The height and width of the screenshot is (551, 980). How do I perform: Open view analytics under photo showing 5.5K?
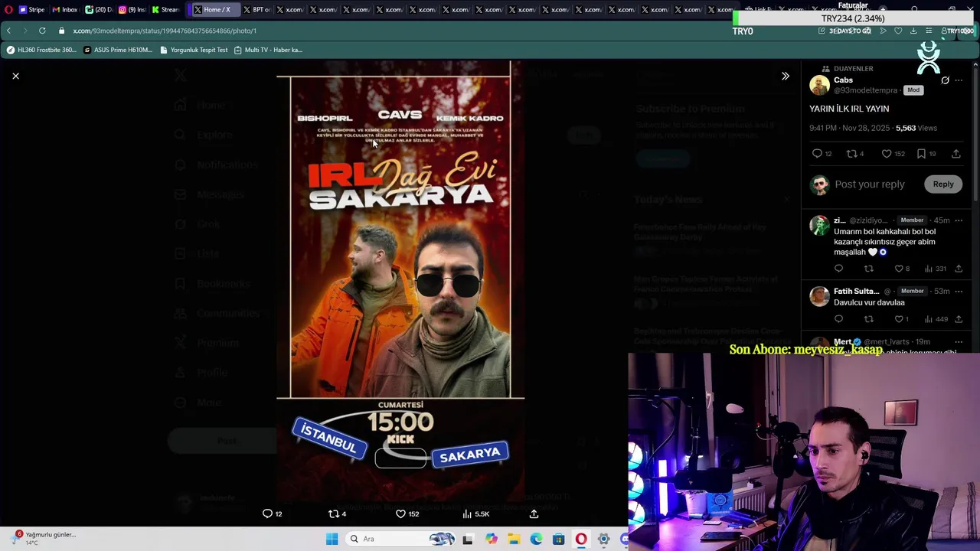(475, 514)
